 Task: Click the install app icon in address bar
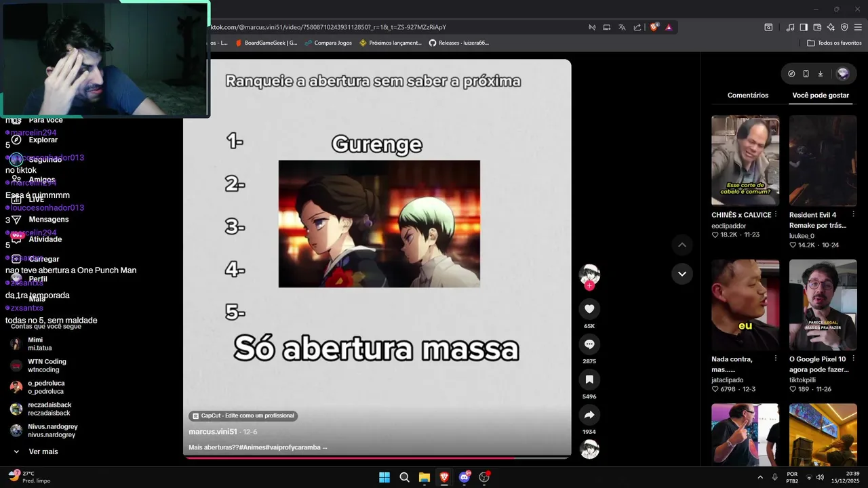pos(607,27)
